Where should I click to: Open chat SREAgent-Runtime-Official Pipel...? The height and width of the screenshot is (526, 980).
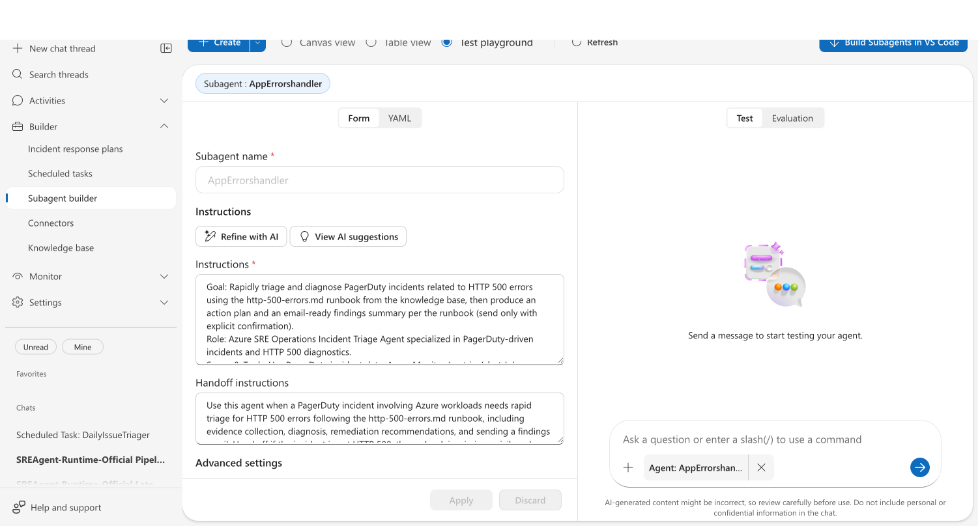(x=91, y=460)
